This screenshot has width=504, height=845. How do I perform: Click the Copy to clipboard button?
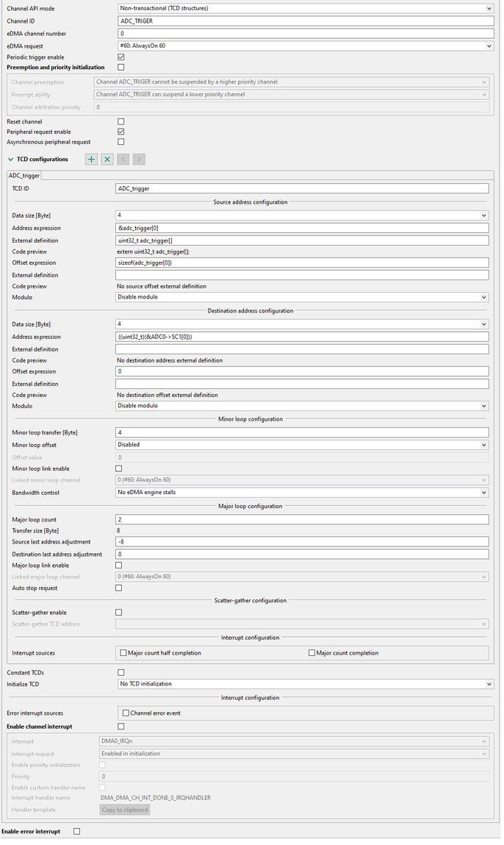[x=123, y=809]
